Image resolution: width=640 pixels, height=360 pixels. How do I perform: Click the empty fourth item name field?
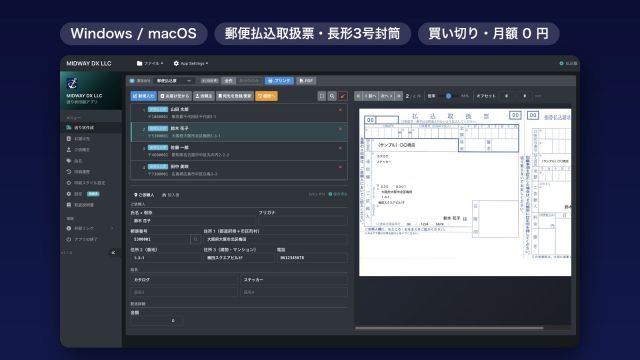coord(294,292)
